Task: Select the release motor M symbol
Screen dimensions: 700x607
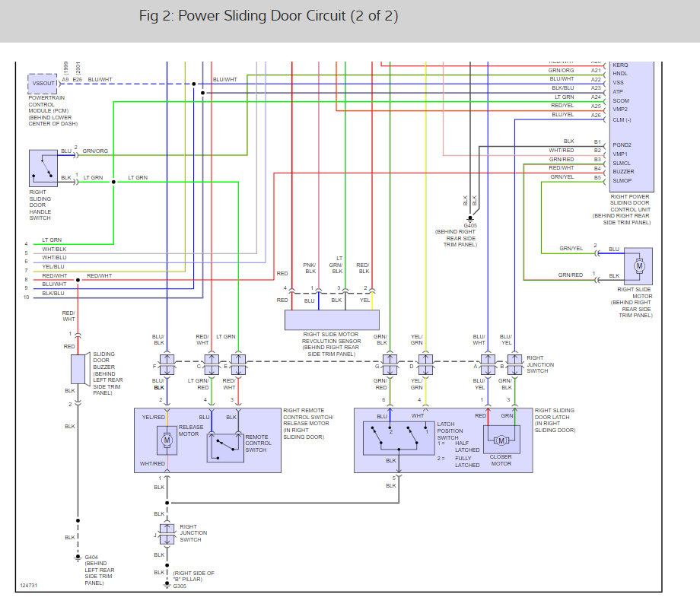Action: 167,440
